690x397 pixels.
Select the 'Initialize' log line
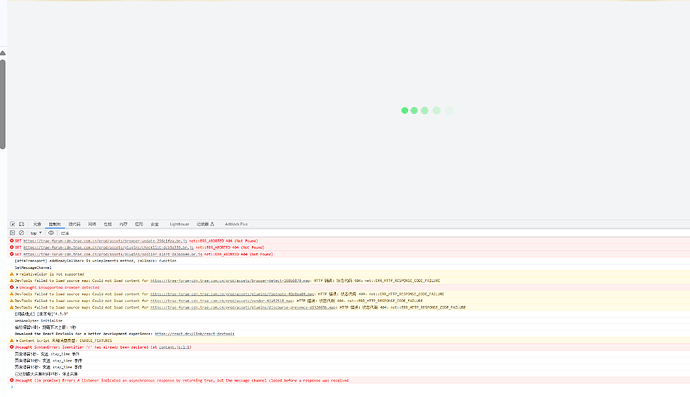coord(38,320)
